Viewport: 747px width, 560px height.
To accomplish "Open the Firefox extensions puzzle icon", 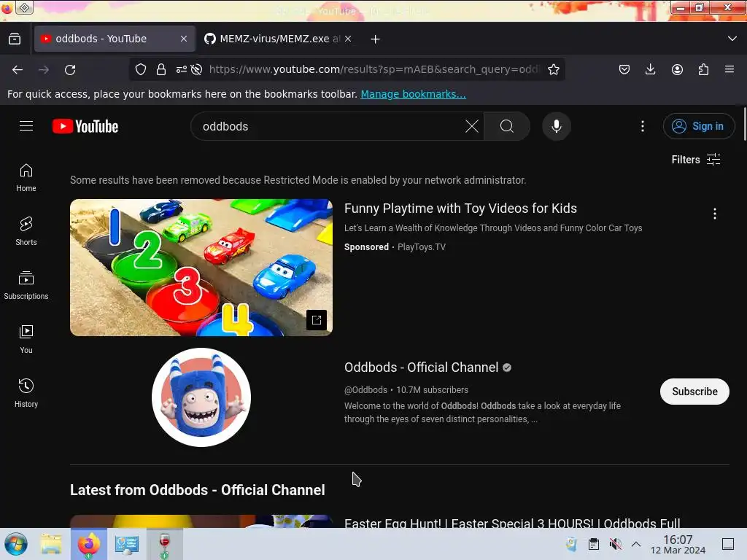I will (x=703, y=69).
